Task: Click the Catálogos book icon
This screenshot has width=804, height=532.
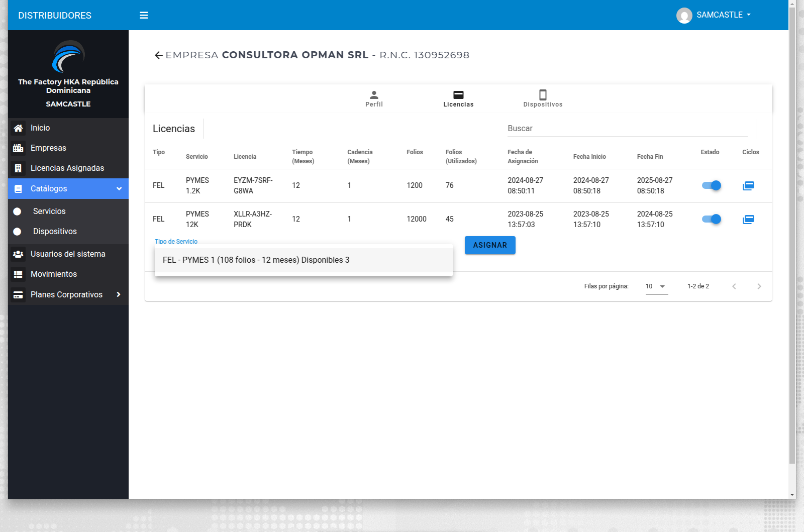Action: [x=18, y=189]
